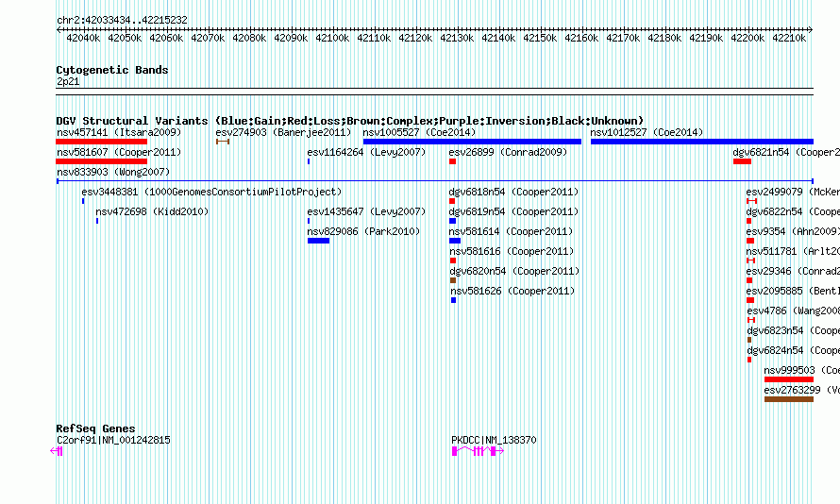Open nsv581626 (Cooper2011) label
Viewport: 840px width, 504px height.
(x=512, y=291)
